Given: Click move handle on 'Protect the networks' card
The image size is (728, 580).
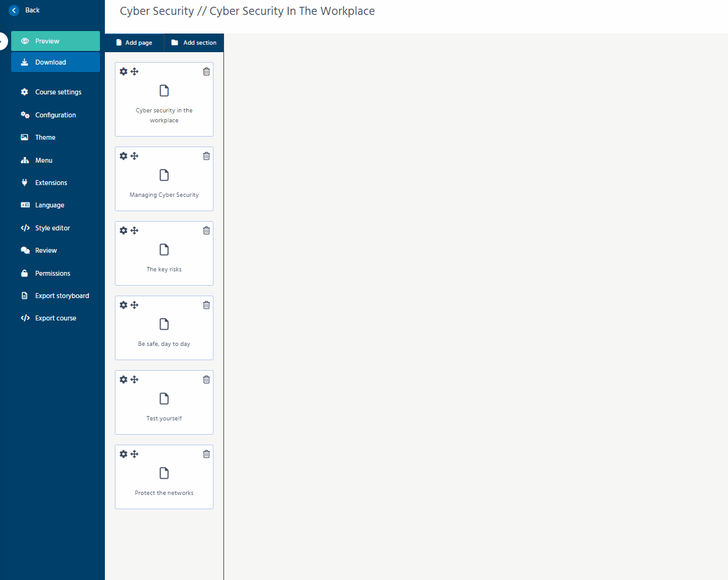Looking at the screenshot, I should click(135, 454).
